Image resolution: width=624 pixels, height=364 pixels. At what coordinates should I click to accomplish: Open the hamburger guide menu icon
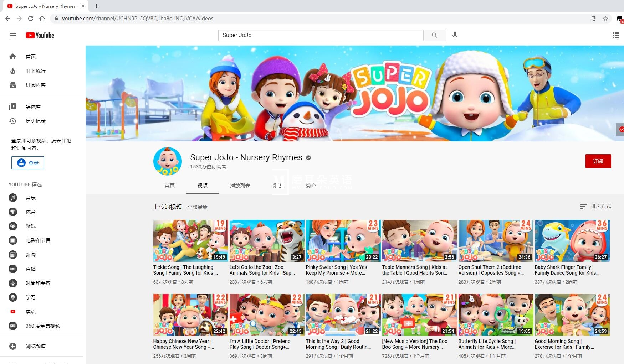tap(13, 35)
